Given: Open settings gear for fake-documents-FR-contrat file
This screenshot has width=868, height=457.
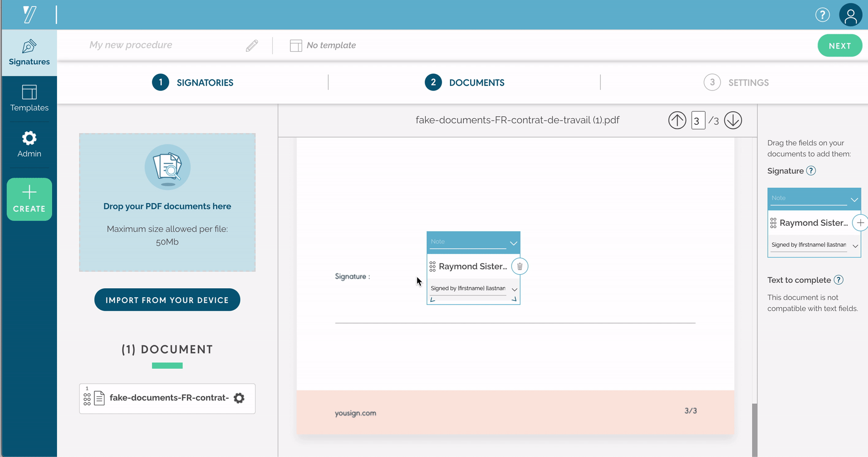Looking at the screenshot, I should tap(239, 398).
